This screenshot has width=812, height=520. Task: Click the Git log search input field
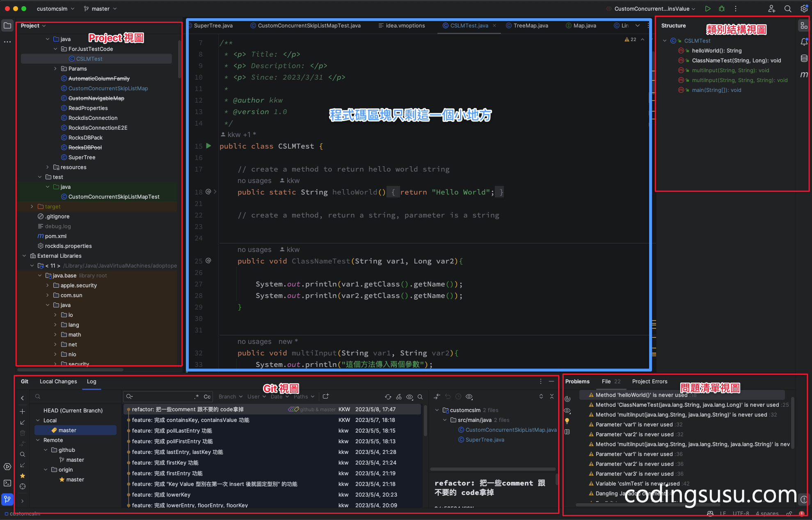(x=164, y=396)
